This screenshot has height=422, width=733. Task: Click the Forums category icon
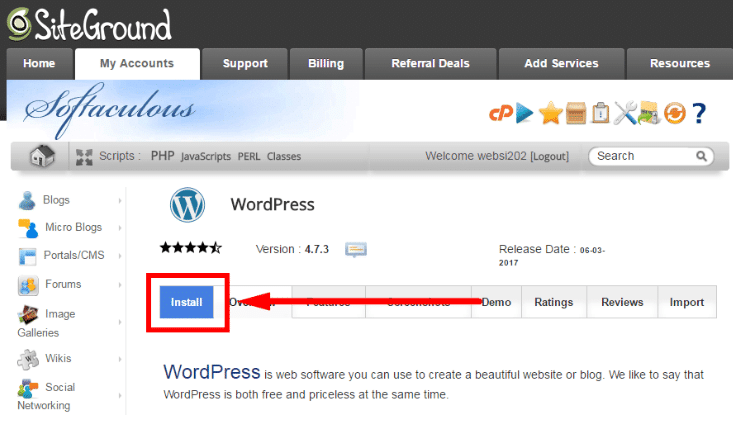point(28,286)
